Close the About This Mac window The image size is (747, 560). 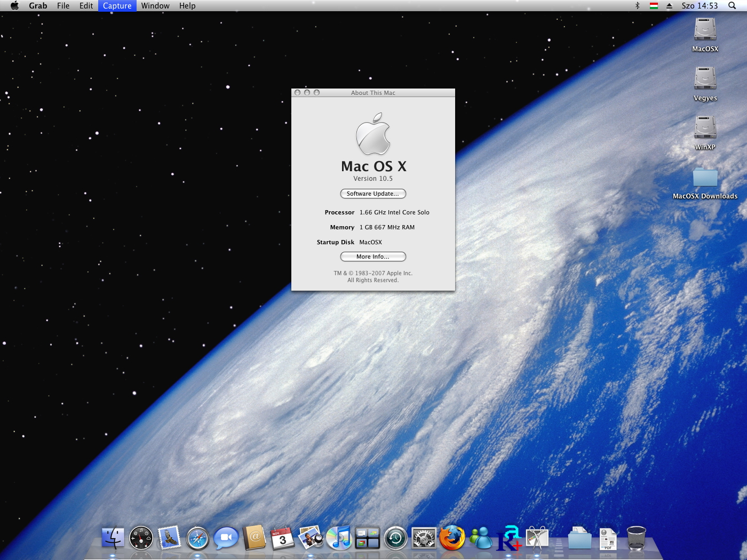[x=297, y=92]
